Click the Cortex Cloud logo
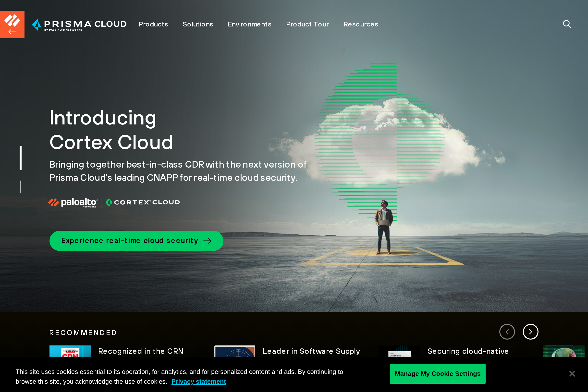 coord(143,202)
